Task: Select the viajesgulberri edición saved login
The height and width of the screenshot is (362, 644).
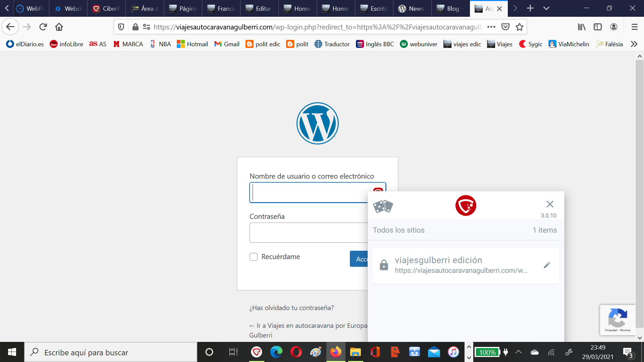Action: coord(466,266)
